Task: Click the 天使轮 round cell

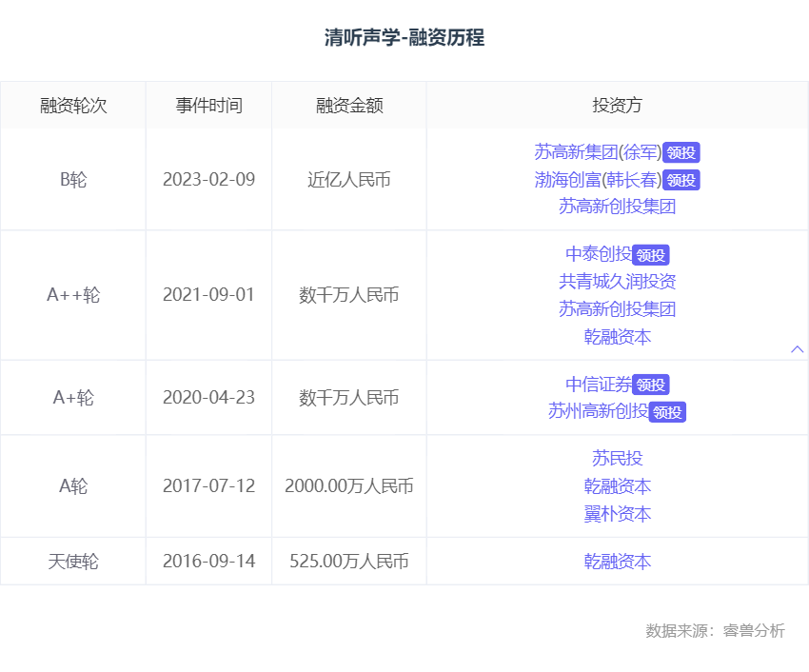Action: coord(73,561)
